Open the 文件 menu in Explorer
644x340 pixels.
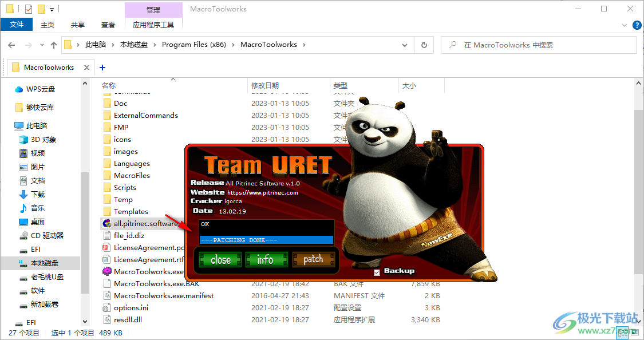tap(17, 25)
